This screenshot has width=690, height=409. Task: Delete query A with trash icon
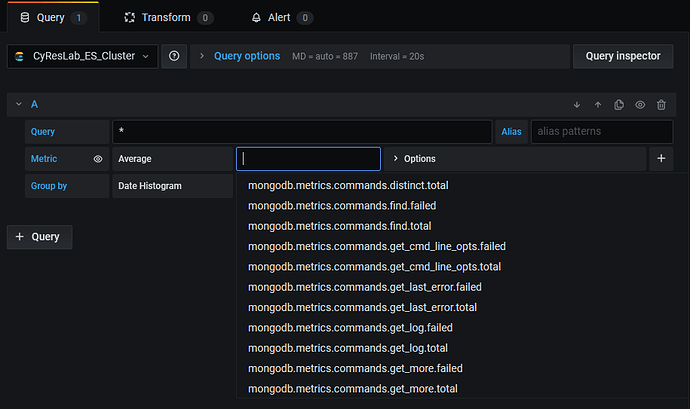pyautogui.click(x=661, y=104)
